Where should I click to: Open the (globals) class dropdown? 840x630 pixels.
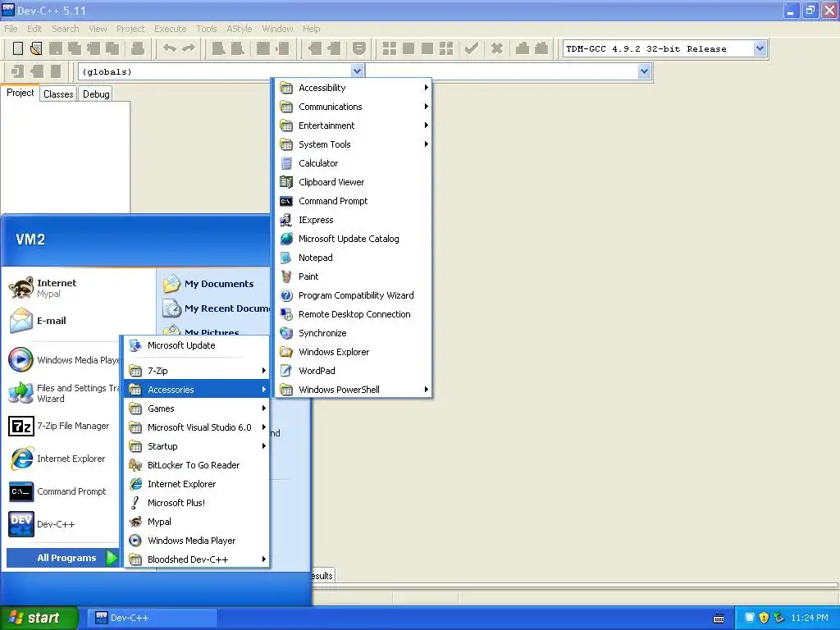pyautogui.click(x=358, y=71)
